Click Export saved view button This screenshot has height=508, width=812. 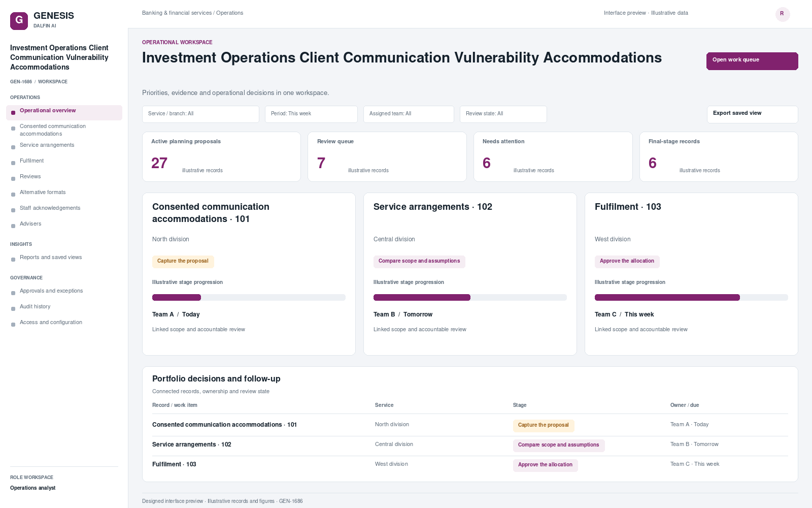pos(752,114)
